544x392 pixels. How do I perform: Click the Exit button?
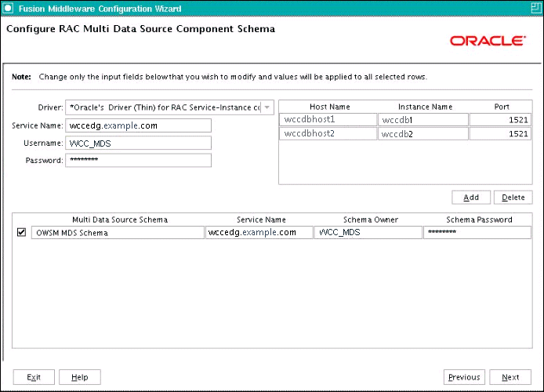tap(34, 377)
